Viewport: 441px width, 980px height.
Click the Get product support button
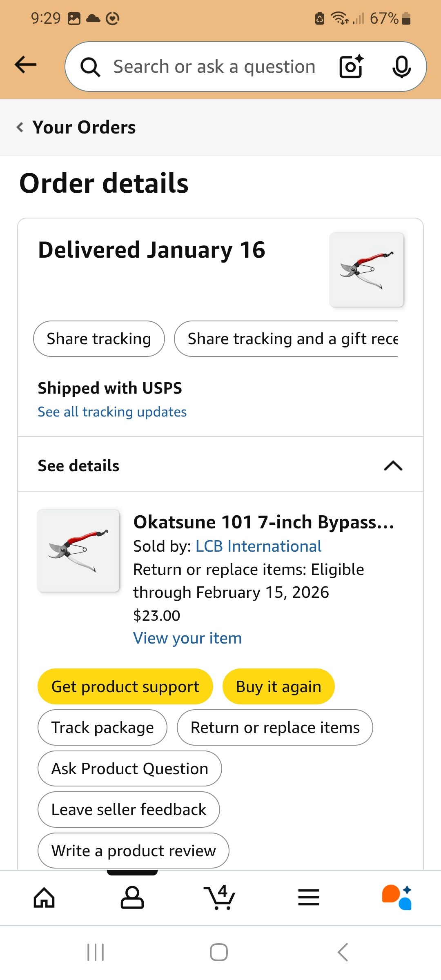click(125, 686)
